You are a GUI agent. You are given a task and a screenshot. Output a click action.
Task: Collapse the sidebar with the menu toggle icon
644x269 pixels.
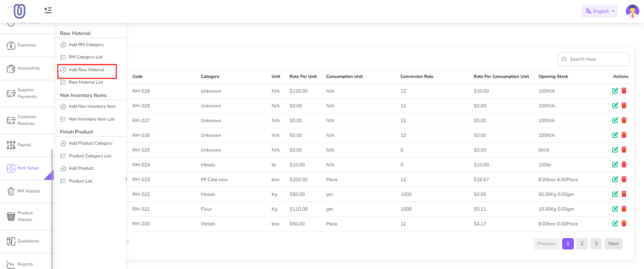[x=48, y=10]
